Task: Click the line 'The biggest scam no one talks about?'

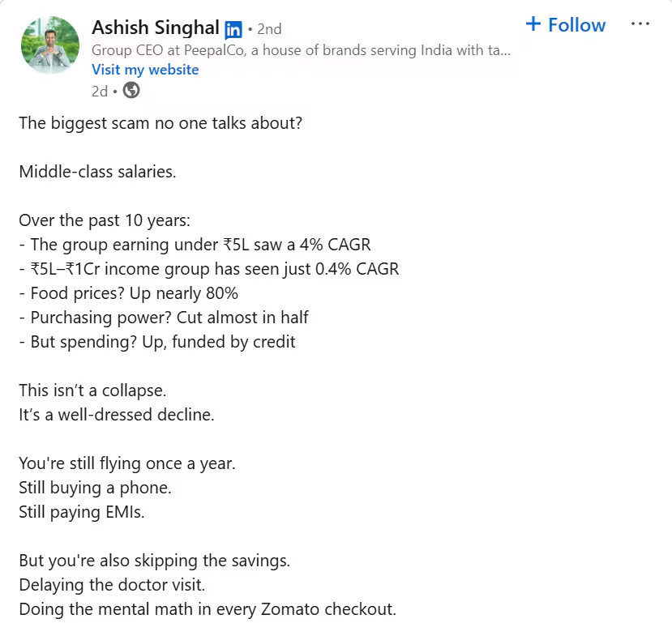Action: [161, 123]
